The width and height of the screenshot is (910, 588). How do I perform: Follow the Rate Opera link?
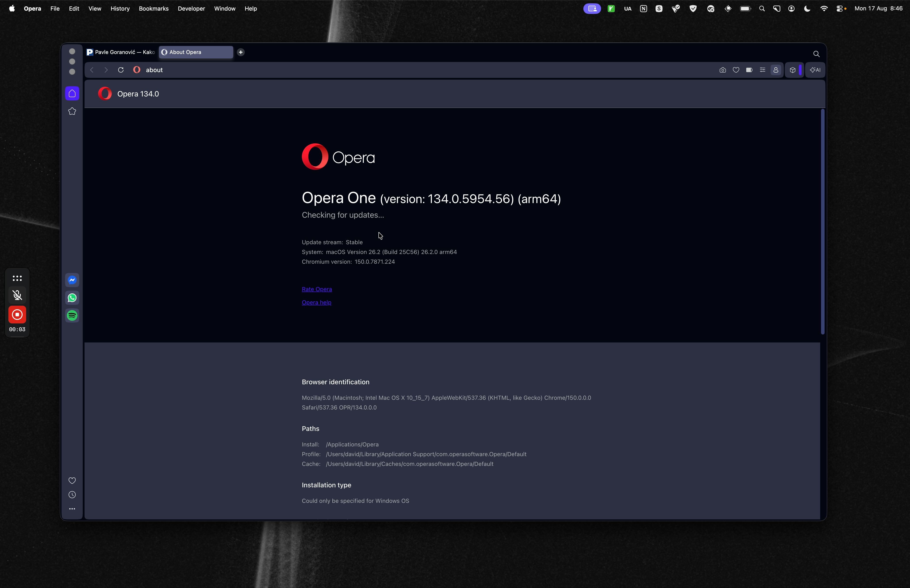pos(316,289)
